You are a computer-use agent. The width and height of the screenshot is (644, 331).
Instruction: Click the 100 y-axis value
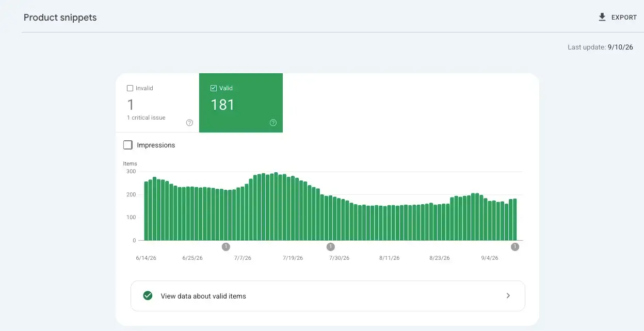point(131,218)
